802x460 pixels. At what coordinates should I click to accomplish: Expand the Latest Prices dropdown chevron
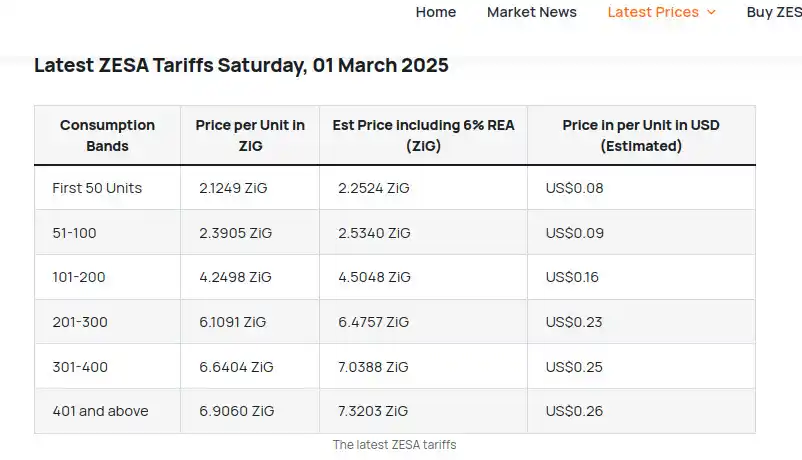click(711, 13)
